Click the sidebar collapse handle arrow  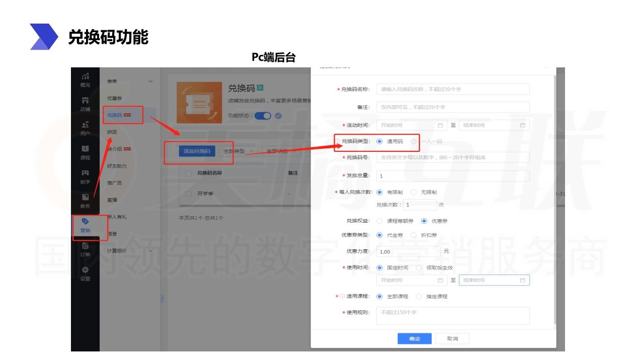[x=162, y=299]
